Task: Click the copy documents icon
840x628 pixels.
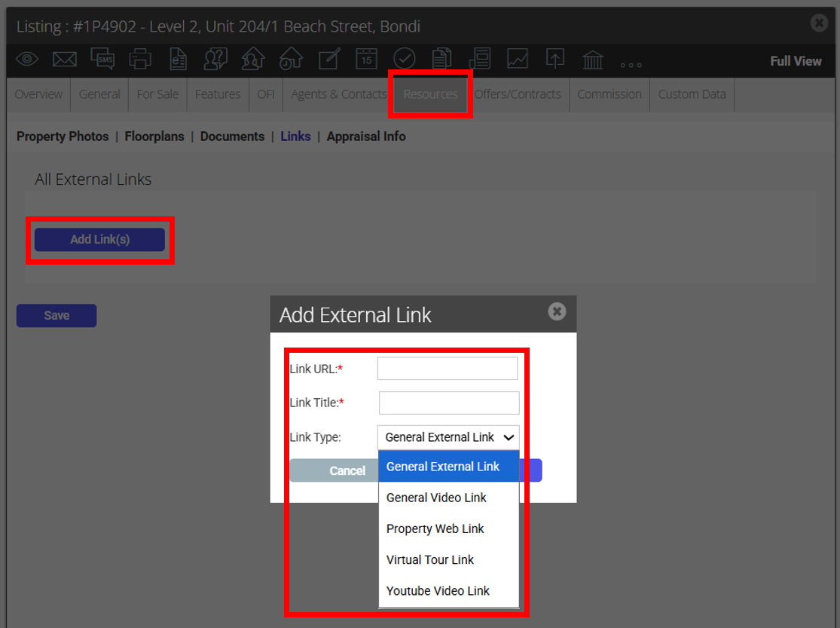Action: [442, 59]
